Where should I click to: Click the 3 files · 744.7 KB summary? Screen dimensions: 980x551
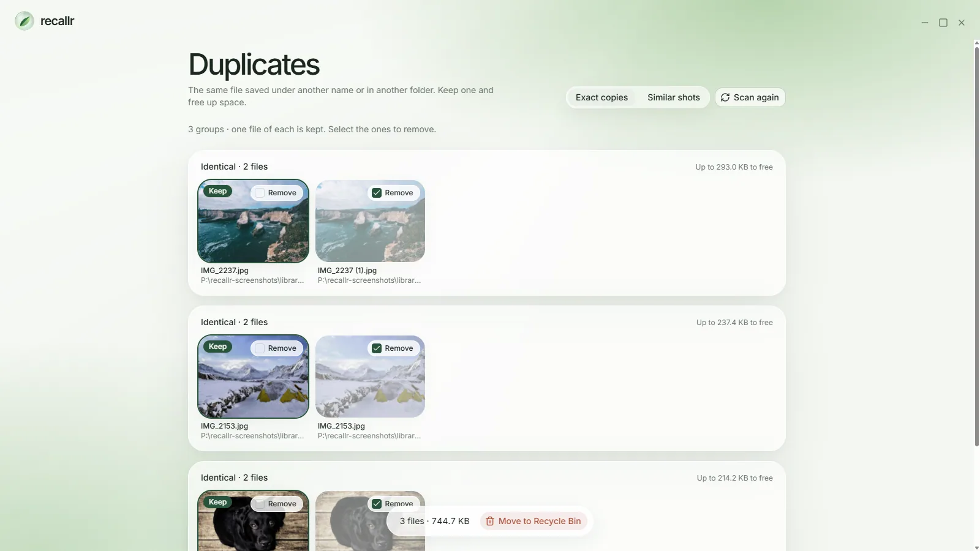tap(434, 521)
